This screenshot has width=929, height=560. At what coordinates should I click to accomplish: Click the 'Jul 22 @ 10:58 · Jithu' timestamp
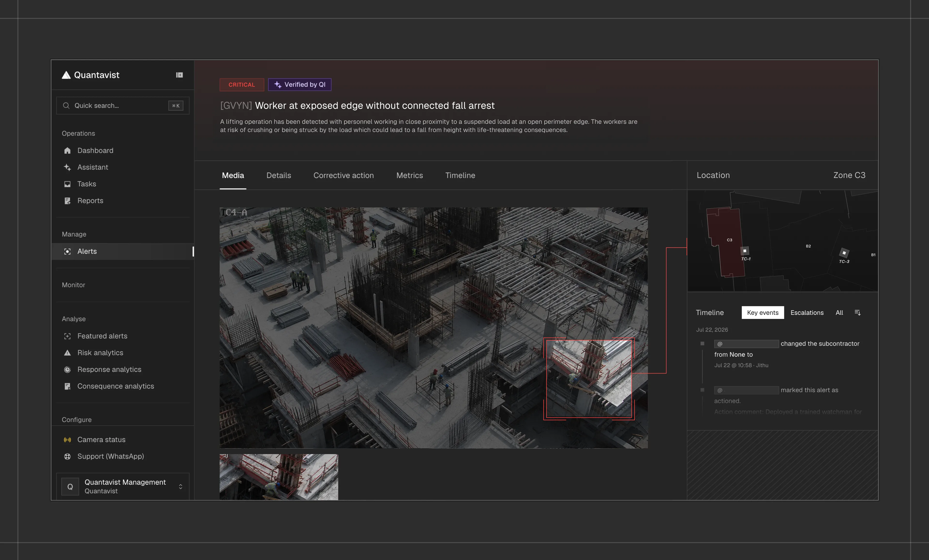(741, 365)
